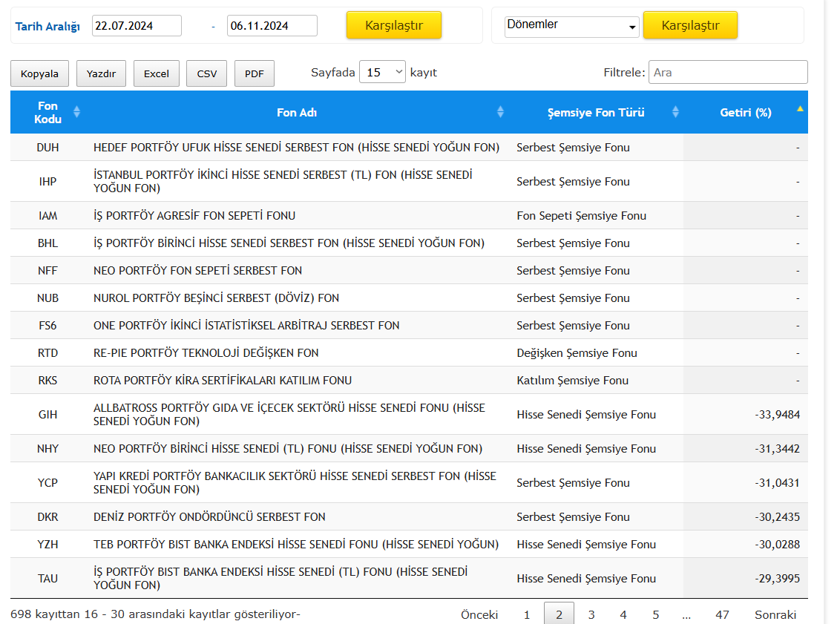Focus the start date field 22.07.2024
The height and width of the screenshot is (624, 840).
tap(137, 26)
